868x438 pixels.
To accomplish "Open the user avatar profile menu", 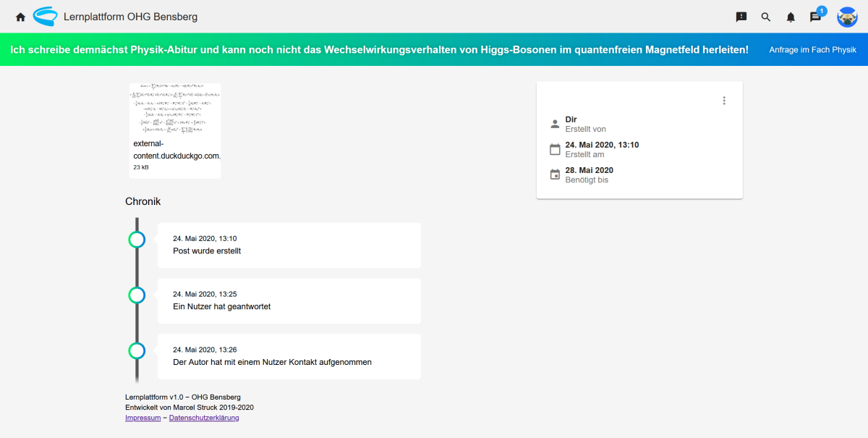I will pyautogui.click(x=847, y=17).
